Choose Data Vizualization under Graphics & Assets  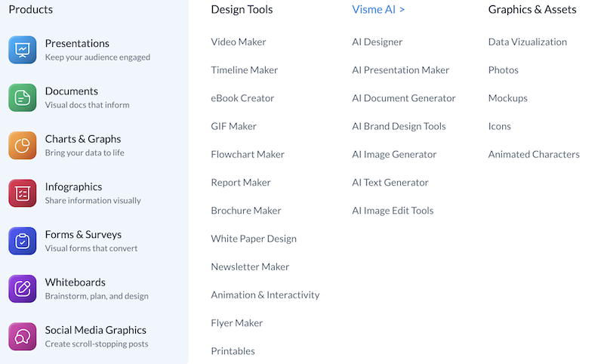click(x=527, y=42)
